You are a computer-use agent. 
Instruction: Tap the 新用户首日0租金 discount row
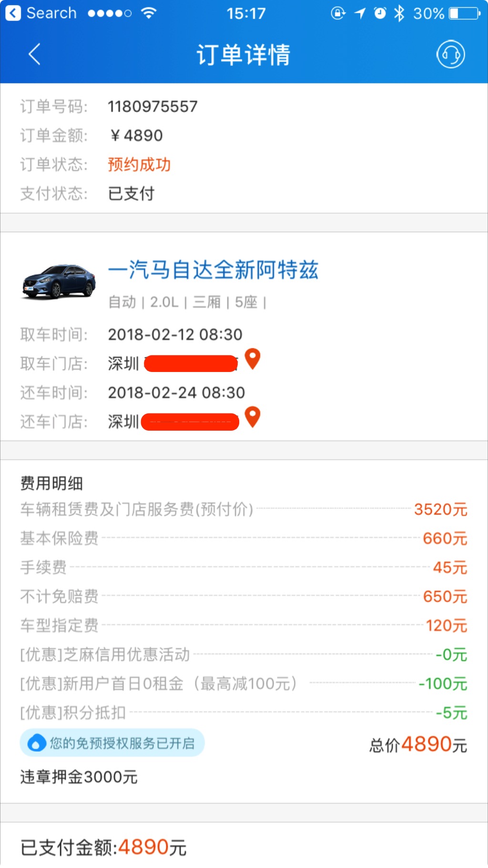[244, 683]
